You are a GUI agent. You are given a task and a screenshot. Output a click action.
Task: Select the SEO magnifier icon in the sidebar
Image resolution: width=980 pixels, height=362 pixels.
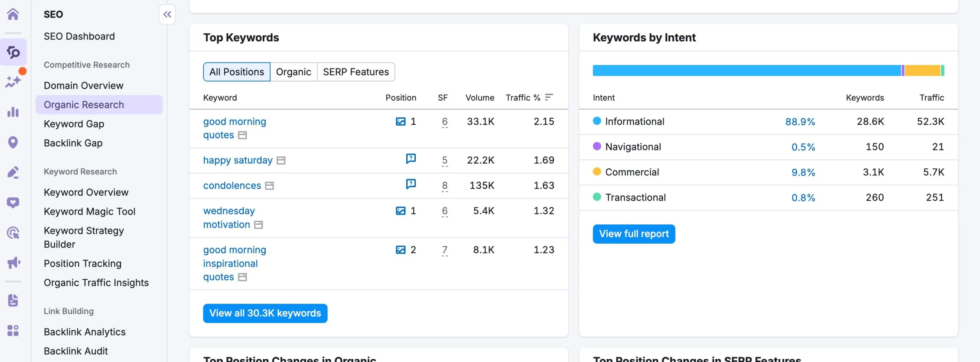tap(13, 52)
